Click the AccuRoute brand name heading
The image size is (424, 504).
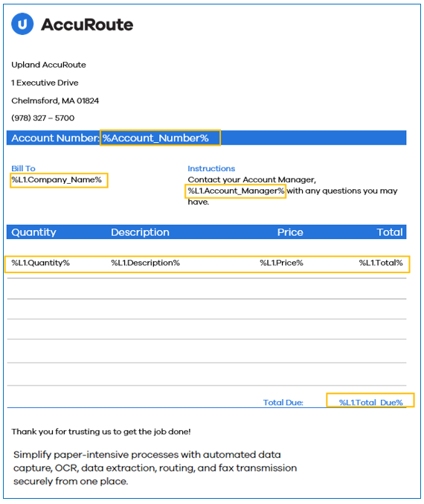[x=87, y=25]
